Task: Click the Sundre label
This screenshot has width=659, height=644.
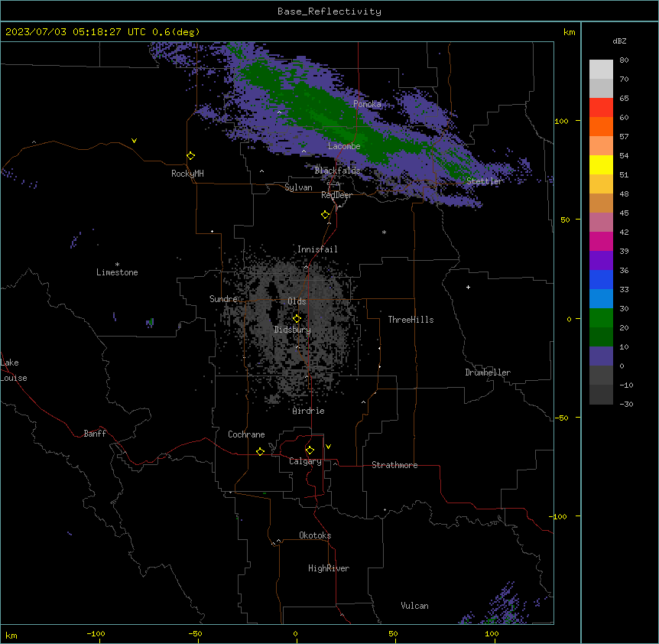Action: pos(223,299)
